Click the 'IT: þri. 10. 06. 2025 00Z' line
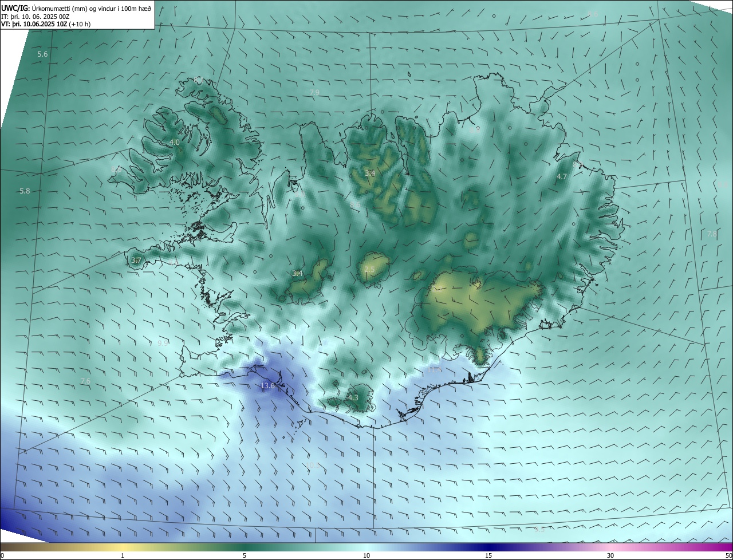Image resolution: width=733 pixels, height=560 pixels. point(36,17)
